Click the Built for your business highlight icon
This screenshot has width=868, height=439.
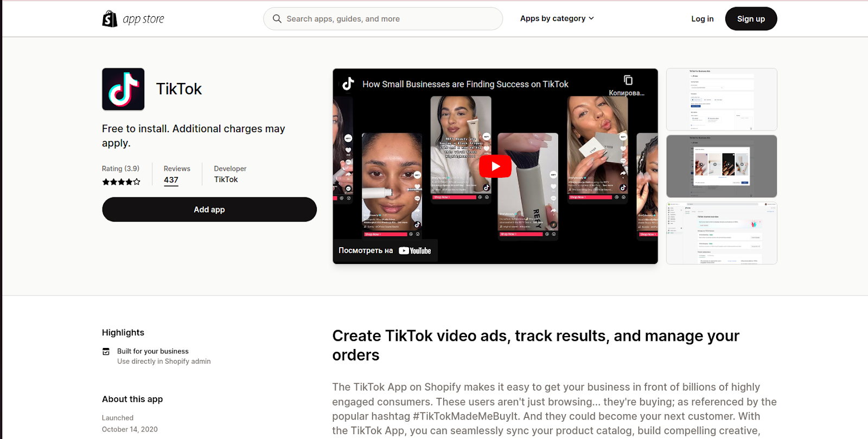106,352
